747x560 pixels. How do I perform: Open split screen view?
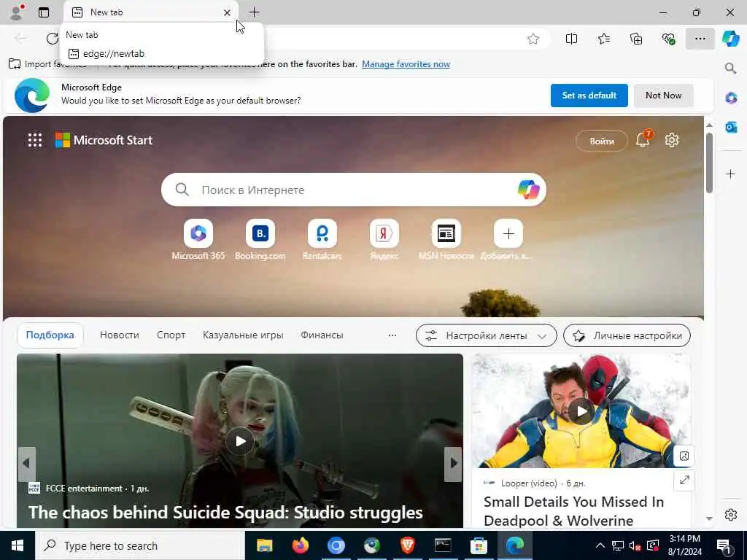(x=571, y=39)
